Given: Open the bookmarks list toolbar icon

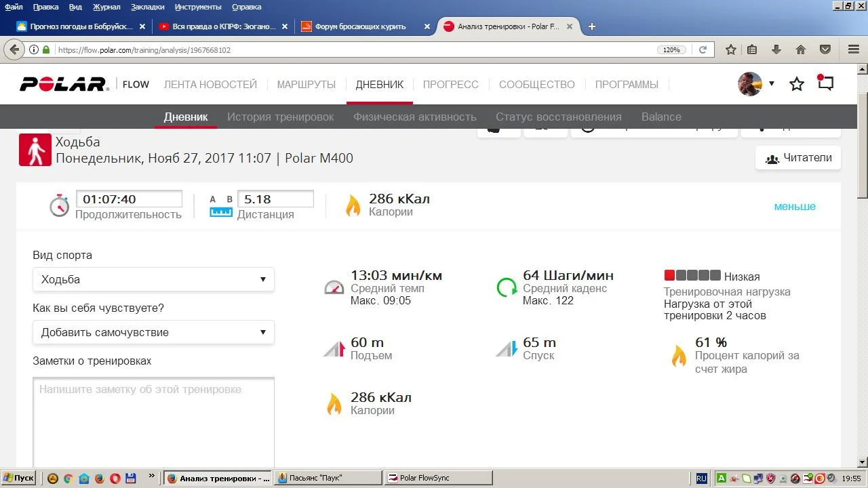Looking at the screenshot, I should (752, 49).
